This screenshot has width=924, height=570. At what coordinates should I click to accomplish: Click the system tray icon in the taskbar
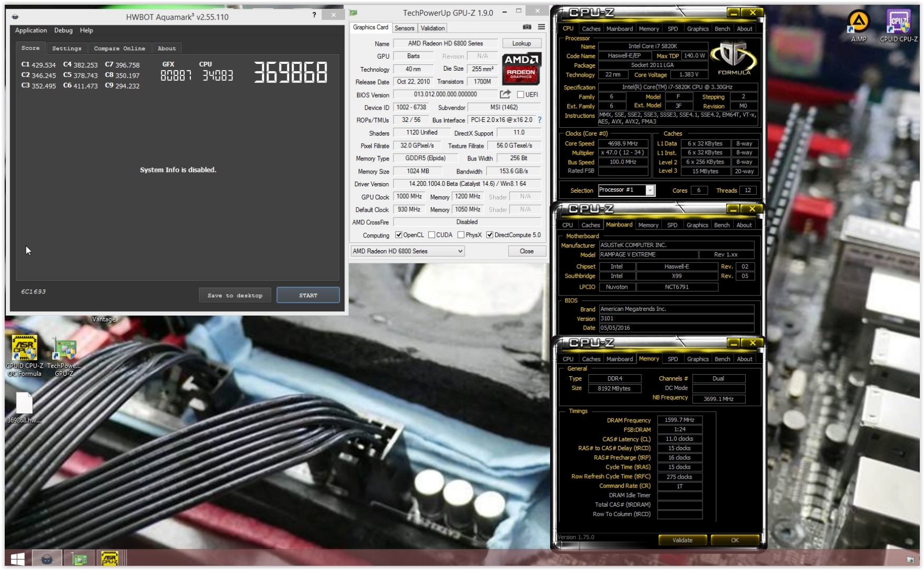click(910, 559)
